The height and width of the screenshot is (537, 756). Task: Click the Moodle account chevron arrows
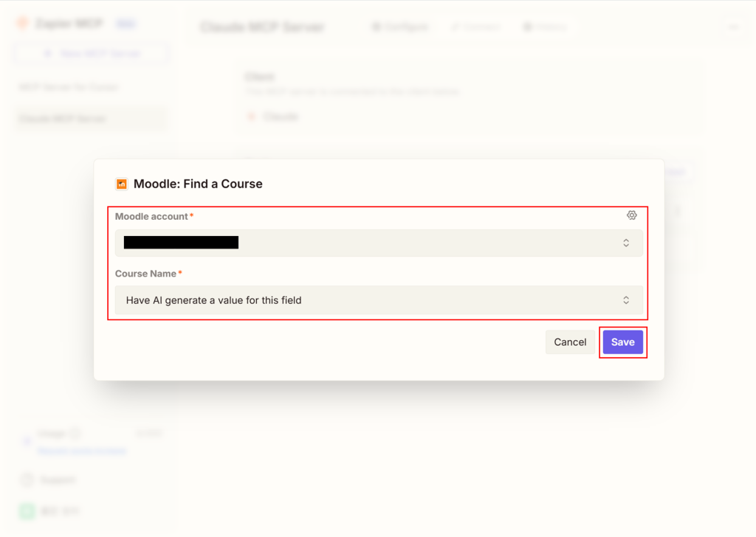coord(626,243)
